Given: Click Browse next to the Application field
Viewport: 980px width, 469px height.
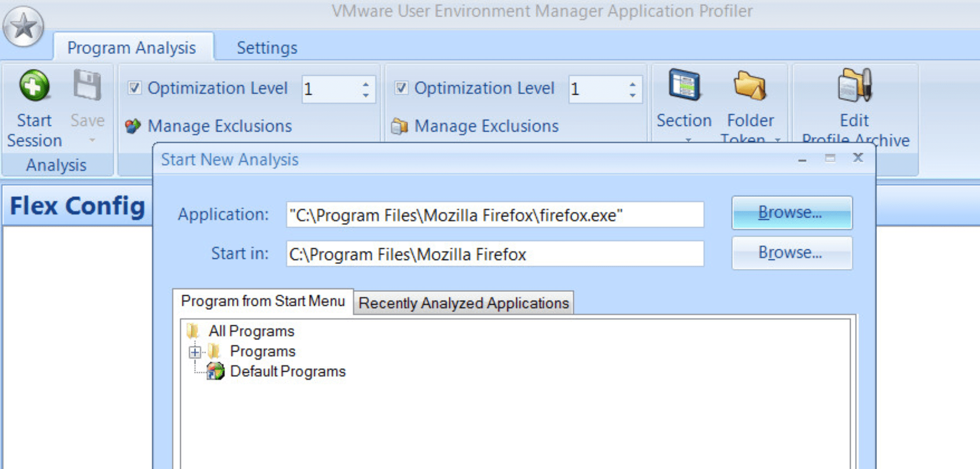Looking at the screenshot, I should point(791,212).
